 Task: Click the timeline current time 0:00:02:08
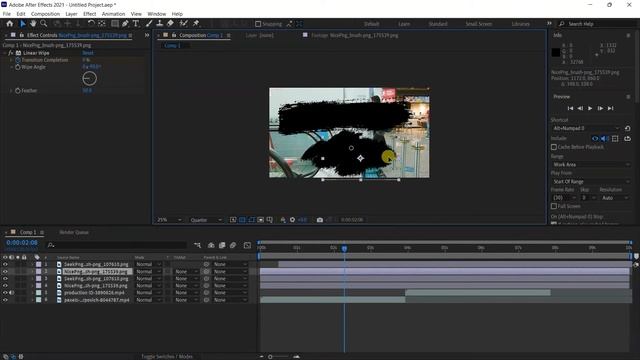[22, 242]
